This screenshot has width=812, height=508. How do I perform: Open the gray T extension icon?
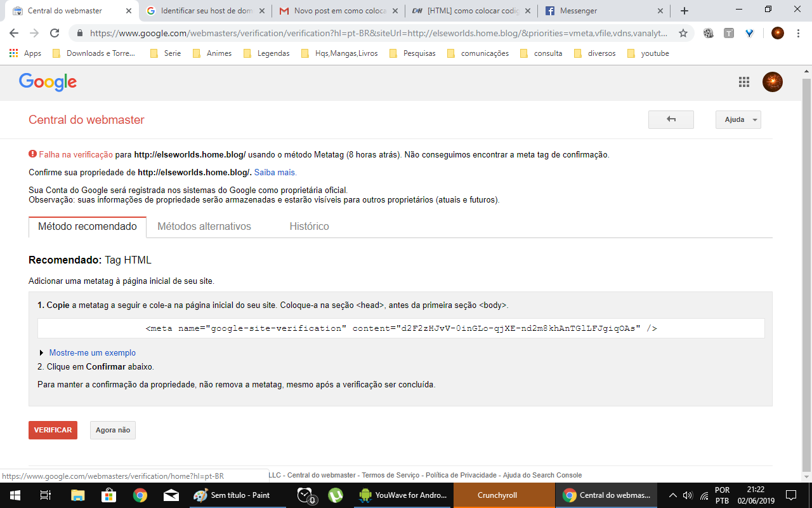pyautogui.click(x=729, y=33)
